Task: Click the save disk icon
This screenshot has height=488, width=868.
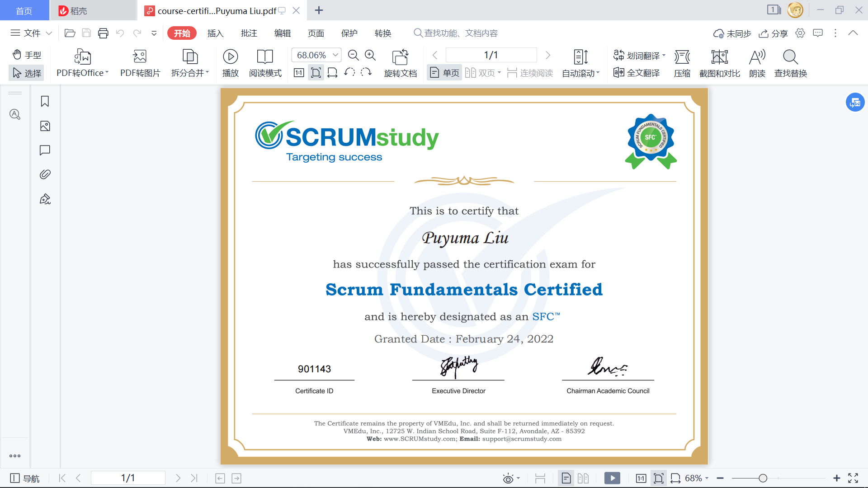Action: tap(86, 33)
